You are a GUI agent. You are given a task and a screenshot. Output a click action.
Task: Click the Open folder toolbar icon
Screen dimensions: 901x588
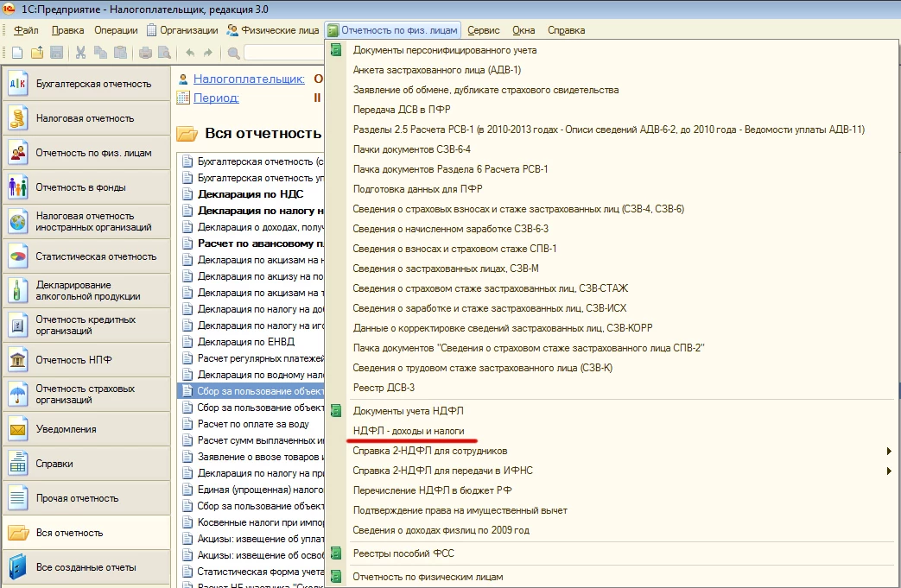tap(36, 53)
